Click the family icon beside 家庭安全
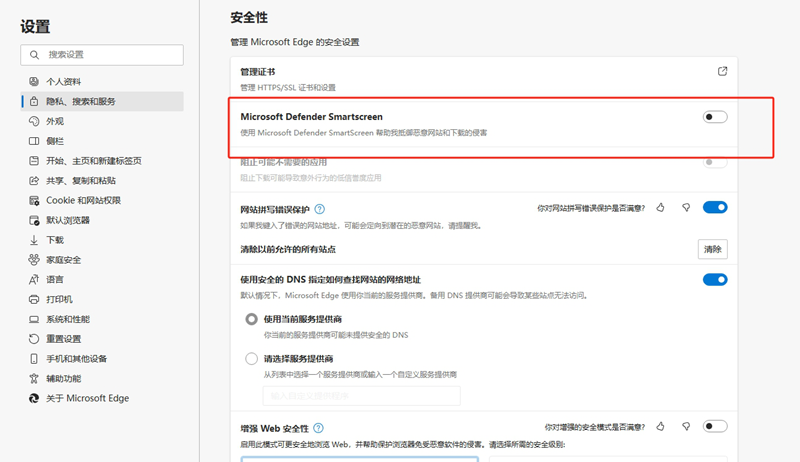Screen dimensions: 800x462 click(x=34, y=260)
